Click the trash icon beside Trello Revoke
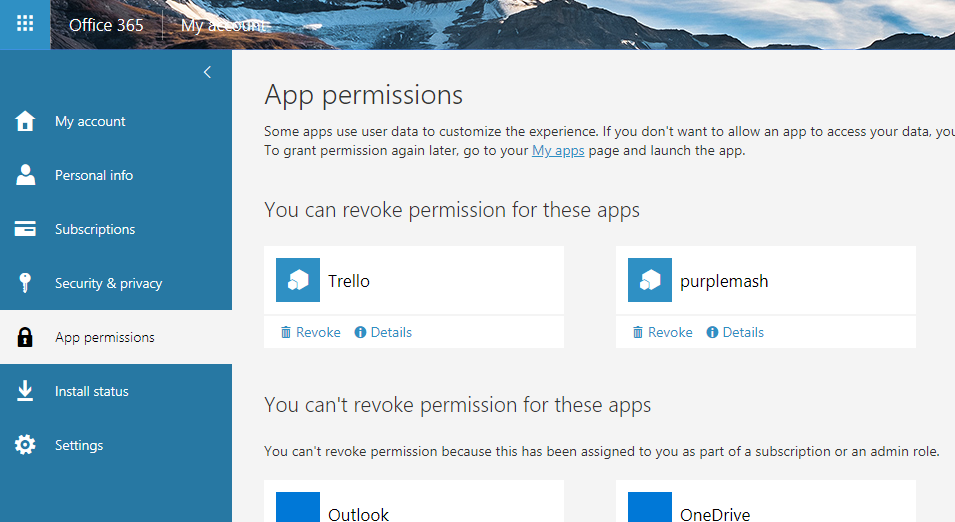Image resolution: width=955 pixels, height=522 pixels. click(x=286, y=332)
